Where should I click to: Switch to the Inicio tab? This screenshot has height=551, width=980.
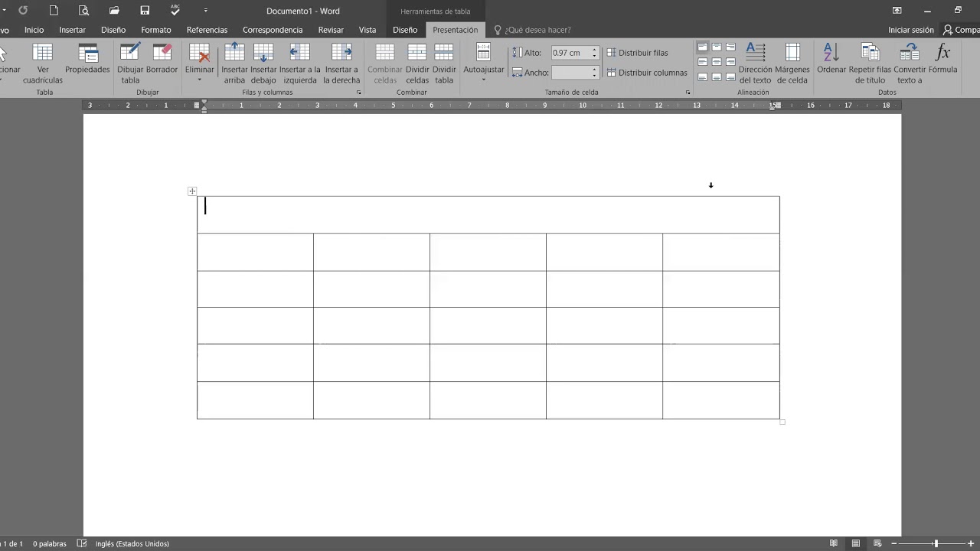[x=34, y=30]
